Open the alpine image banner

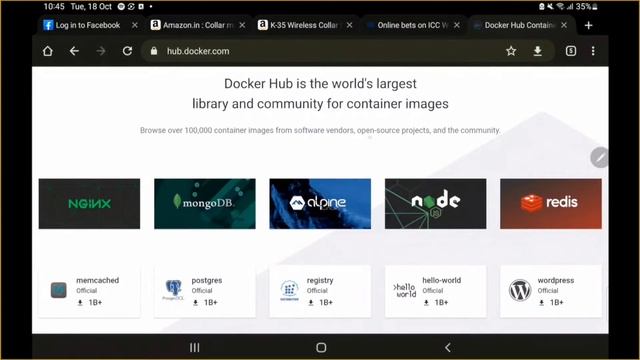coord(320,204)
